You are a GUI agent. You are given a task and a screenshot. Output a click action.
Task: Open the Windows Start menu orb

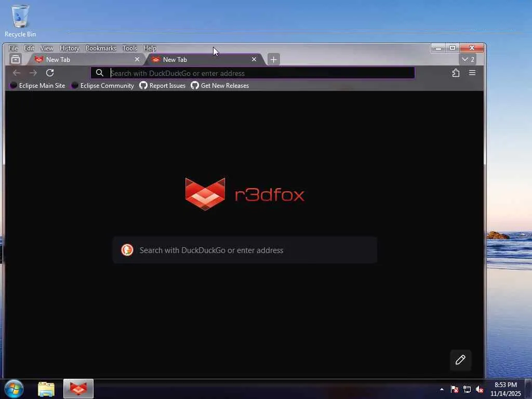pos(14,389)
